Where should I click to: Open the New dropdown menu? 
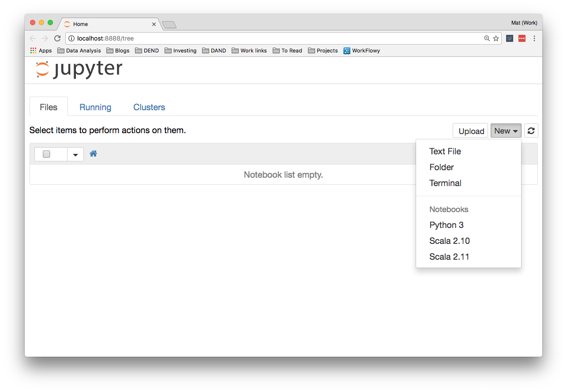point(506,131)
